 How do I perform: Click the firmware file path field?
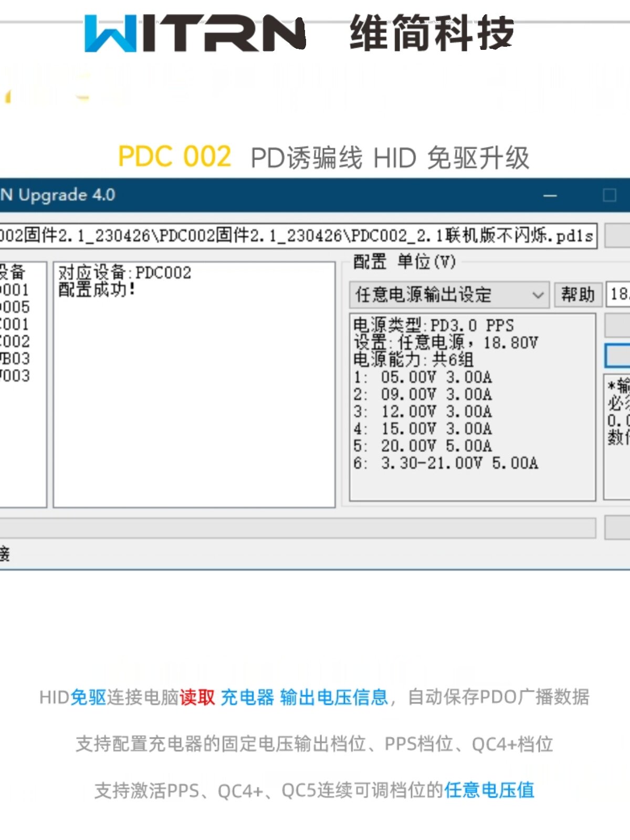(297, 236)
